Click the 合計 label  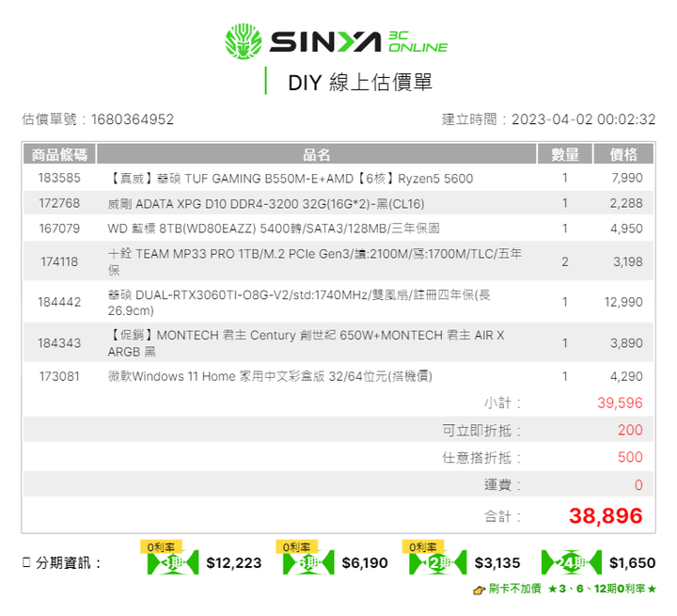tap(502, 516)
